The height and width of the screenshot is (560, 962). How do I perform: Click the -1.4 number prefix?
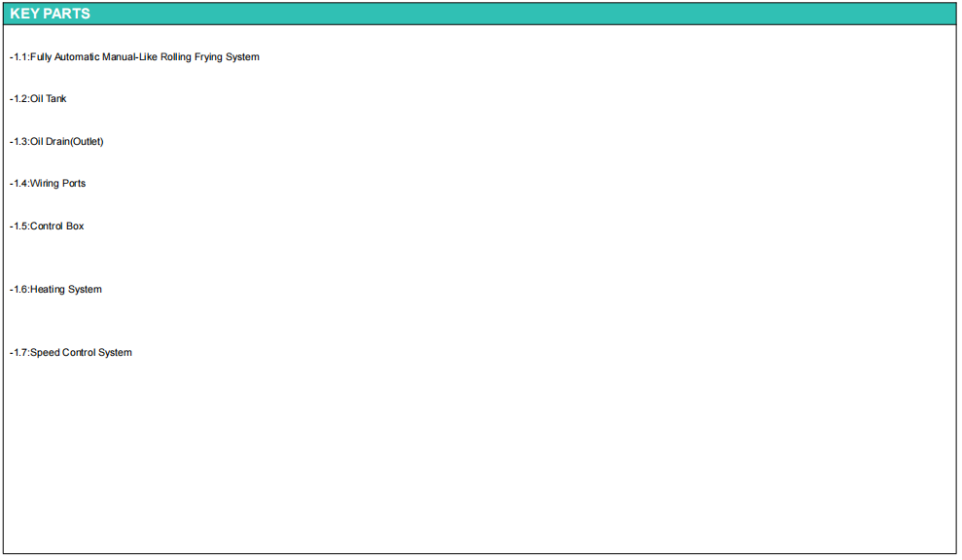(18, 184)
